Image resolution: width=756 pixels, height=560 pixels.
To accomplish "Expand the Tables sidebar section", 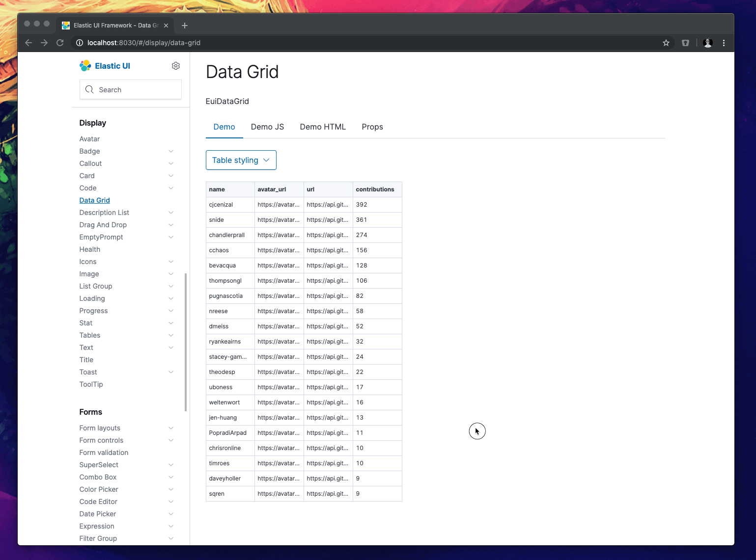I will click(171, 335).
